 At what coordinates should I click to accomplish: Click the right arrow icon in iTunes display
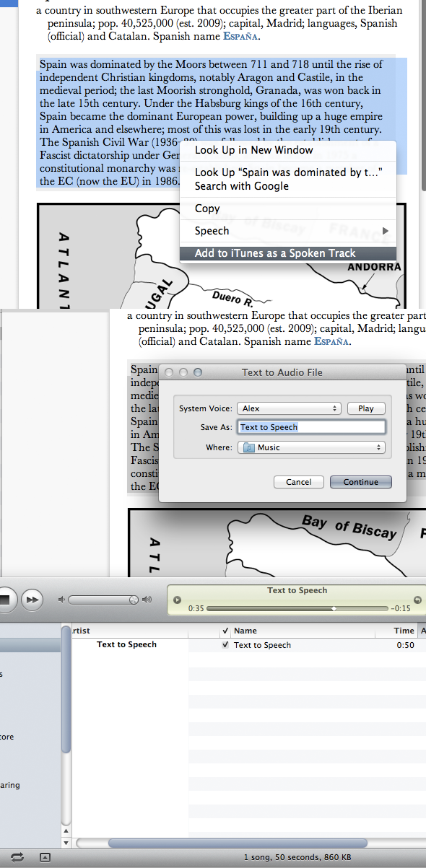[x=417, y=600]
